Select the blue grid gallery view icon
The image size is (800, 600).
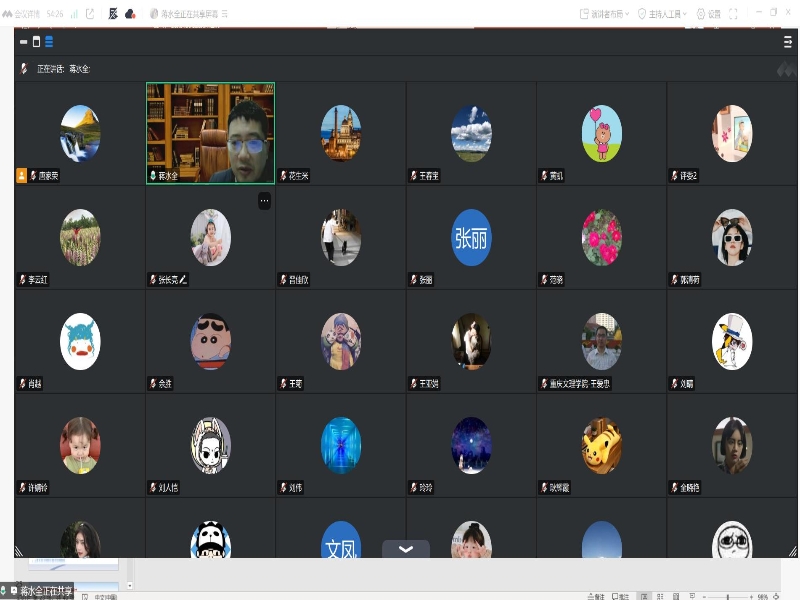(49, 42)
